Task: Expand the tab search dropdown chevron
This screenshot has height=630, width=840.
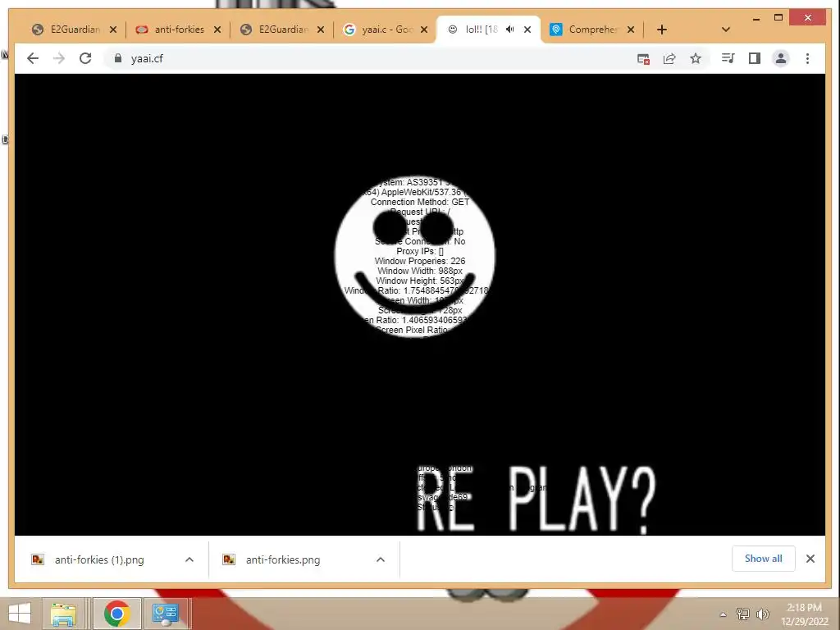Action: (725, 30)
